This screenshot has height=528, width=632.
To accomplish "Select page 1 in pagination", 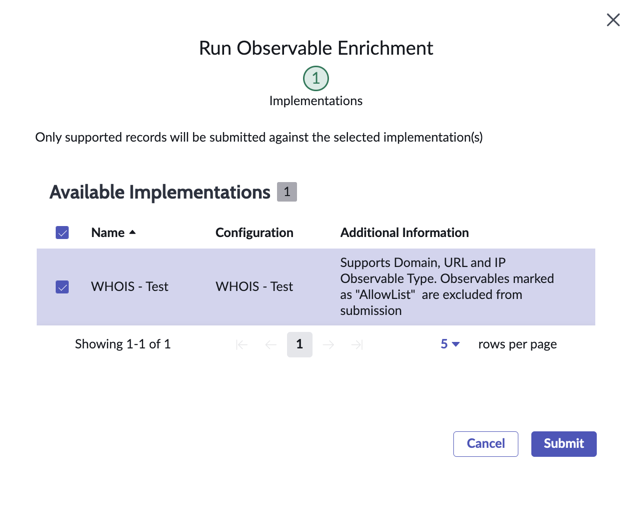I will click(299, 344).
